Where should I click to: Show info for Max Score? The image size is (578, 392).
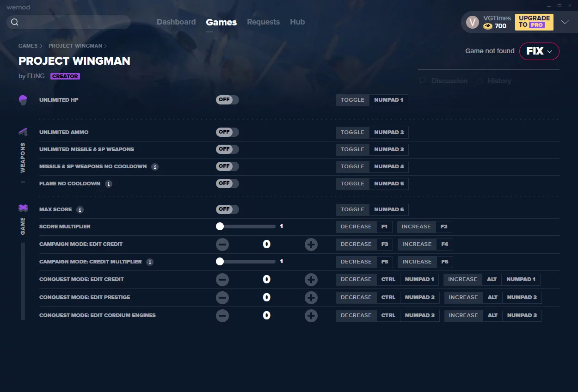click(x=80, y=210)
